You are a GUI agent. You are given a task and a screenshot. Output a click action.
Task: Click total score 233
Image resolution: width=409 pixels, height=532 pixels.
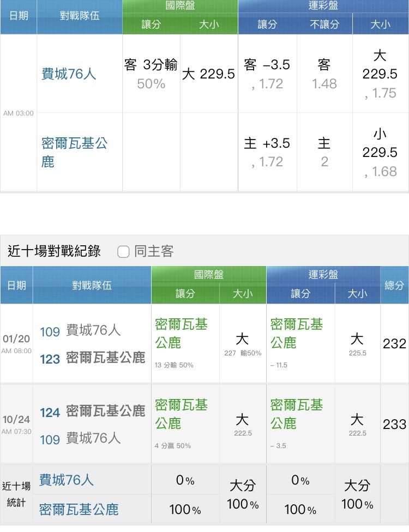[394, 424]
